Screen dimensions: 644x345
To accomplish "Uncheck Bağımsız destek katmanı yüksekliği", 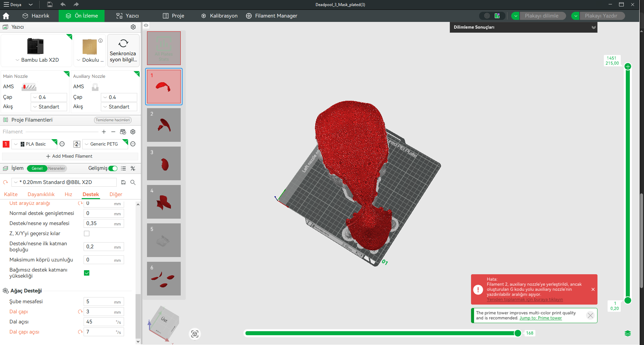I will click(87, 273).
